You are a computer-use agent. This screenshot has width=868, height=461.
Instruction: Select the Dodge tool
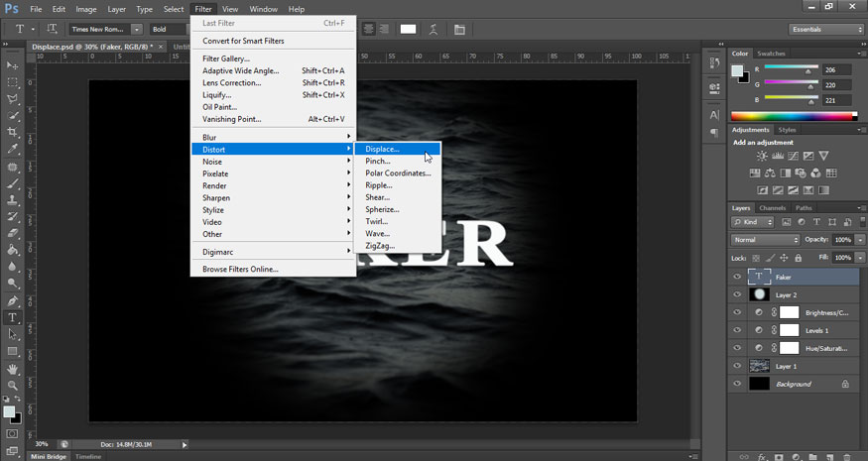12,283
